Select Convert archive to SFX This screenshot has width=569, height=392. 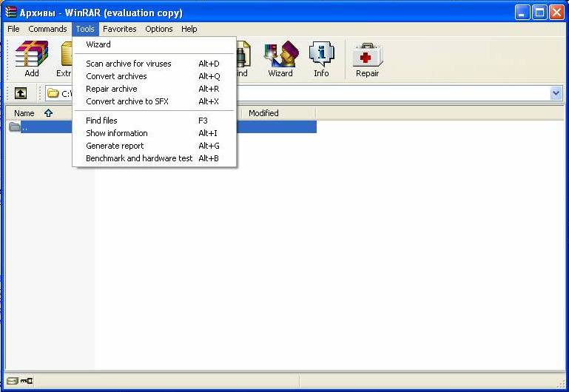pos(155,101)
